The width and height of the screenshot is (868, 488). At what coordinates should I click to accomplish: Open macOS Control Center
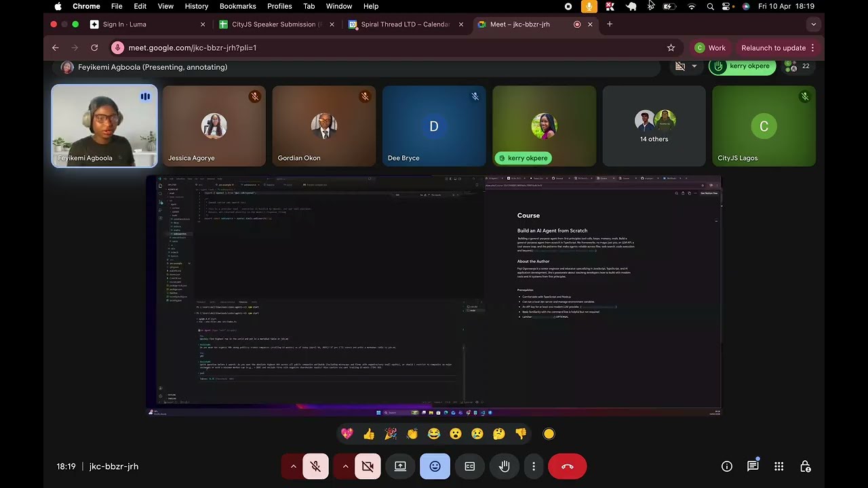pyautogui.click(x=727, y=6)
